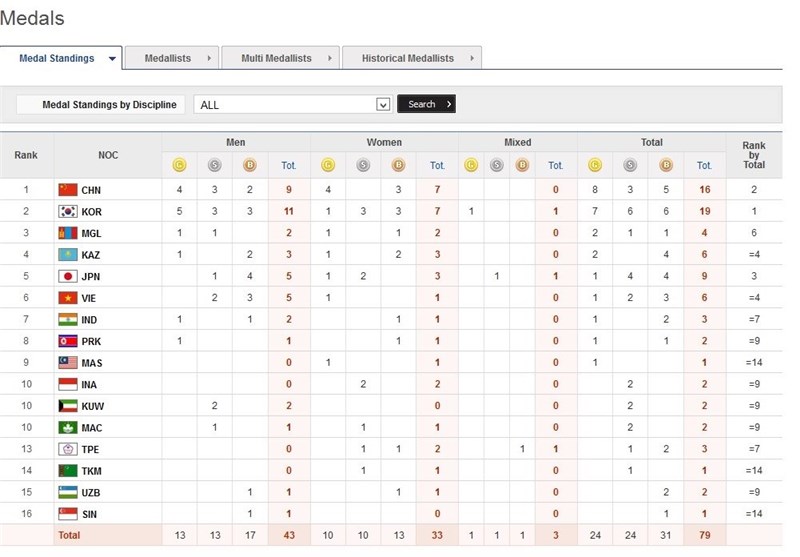Image resolution: width=800 pixels, height=557 pixels.
Task: Click the Total bronze medal column icon
Action: 666,165
